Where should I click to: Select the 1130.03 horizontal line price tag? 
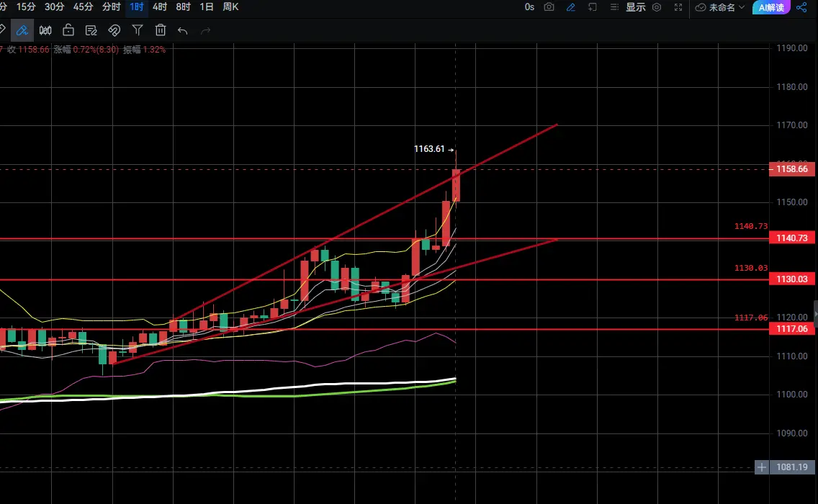792,279
